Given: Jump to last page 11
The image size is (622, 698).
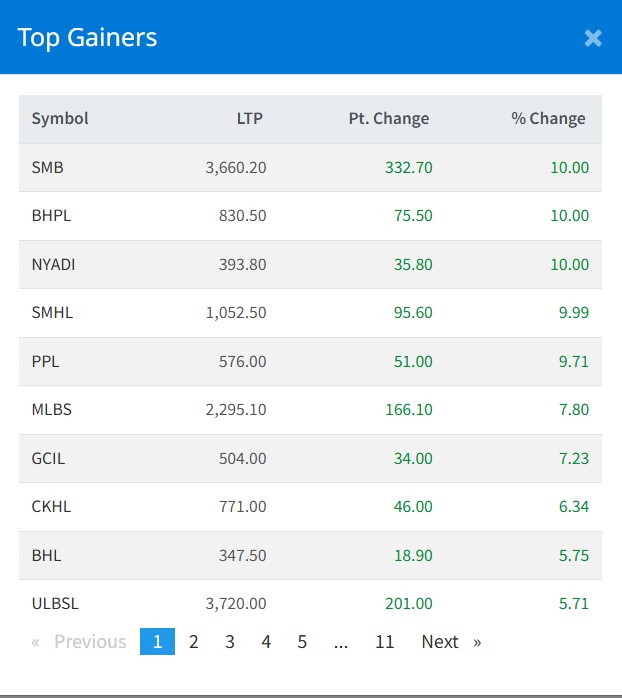Looking at the screenshot, I should point(385,642).
